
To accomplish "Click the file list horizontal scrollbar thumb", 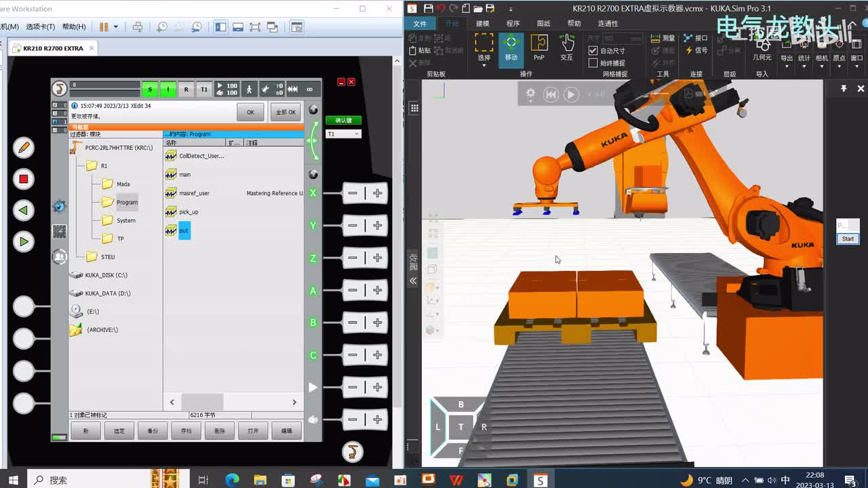I will click(202, 402).
